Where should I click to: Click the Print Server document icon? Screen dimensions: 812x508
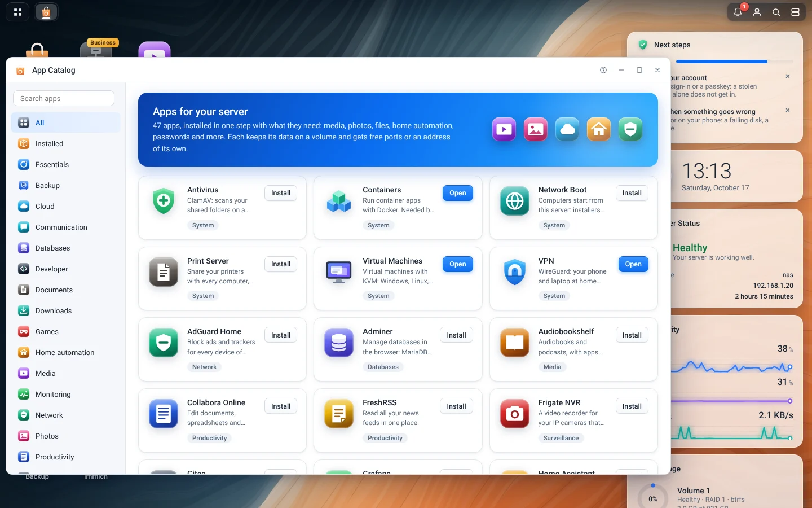(164, 272)
